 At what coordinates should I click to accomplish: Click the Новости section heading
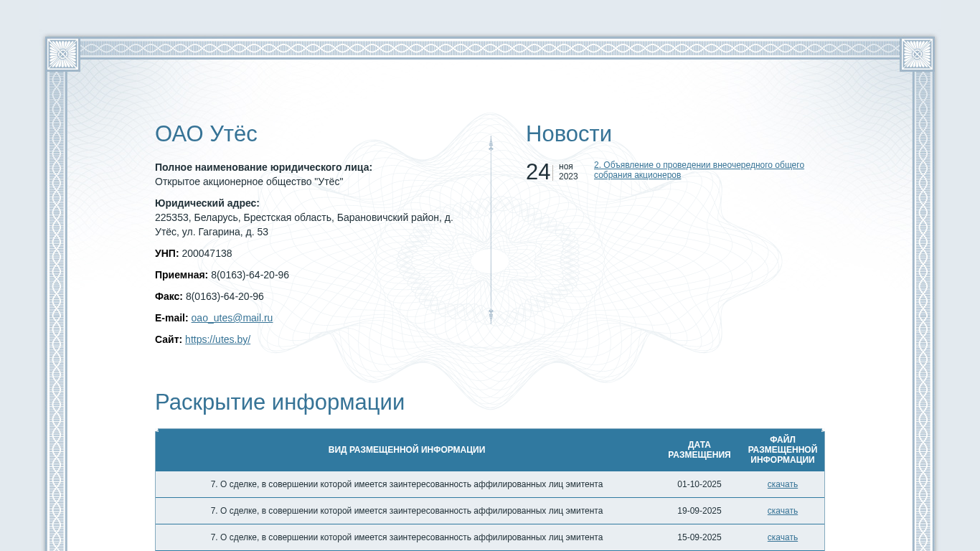point(568,134)
